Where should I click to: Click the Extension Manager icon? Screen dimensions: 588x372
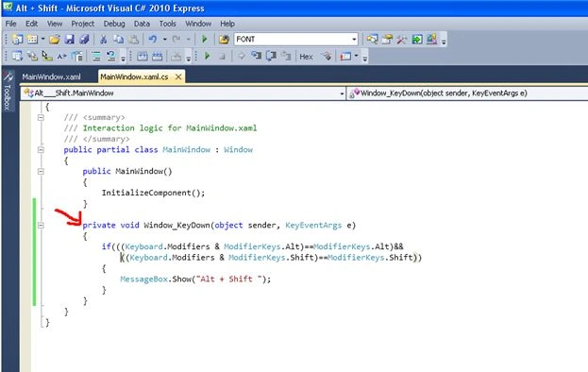coord(431,39)
